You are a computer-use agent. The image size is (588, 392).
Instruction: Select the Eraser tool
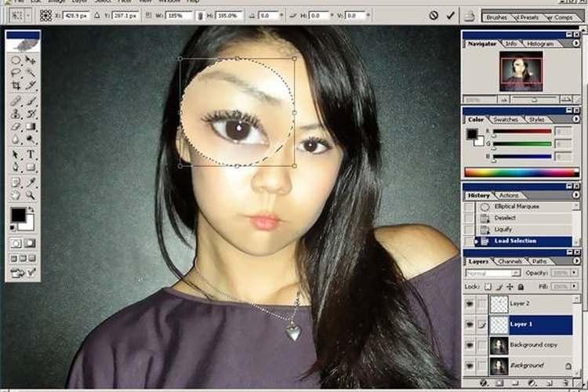coord(16,126)
